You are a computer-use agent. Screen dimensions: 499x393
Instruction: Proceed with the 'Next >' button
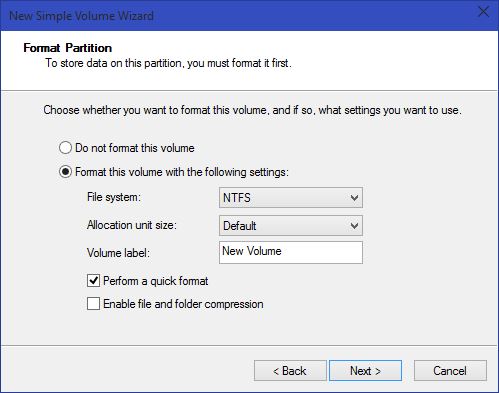pos(365,370)
